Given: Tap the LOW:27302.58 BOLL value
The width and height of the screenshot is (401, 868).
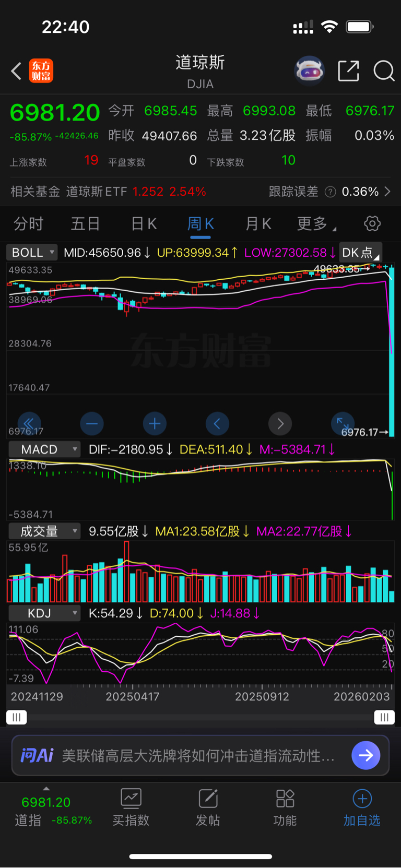Looking at the screenshot, I should click(290, 253).
